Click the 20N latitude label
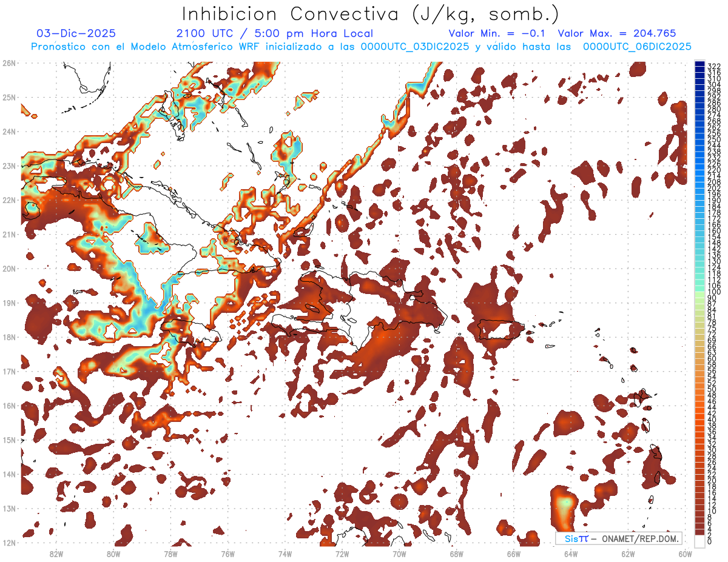Screen dimensions: 728x562 [x=9, y=269]
